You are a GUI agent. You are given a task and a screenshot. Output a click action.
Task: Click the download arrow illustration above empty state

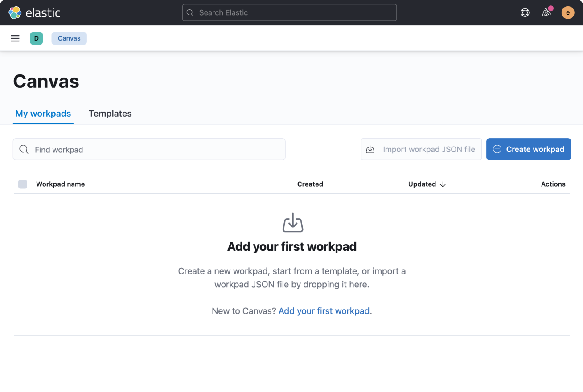[292, 222]
